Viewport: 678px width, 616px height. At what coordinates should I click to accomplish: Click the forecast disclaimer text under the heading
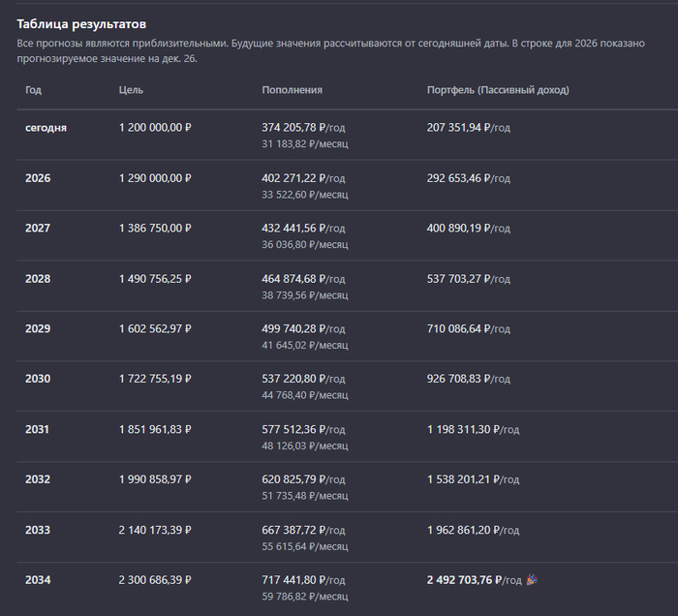[329, 50]
